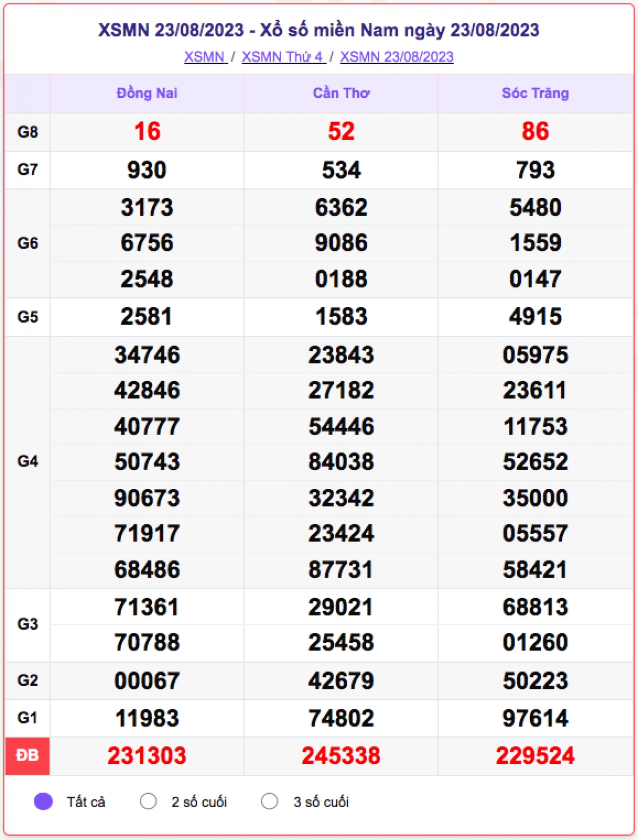Click the G6 number 3173
The height and width of the screenshot is (840, 638).
(x=147, y=208)
